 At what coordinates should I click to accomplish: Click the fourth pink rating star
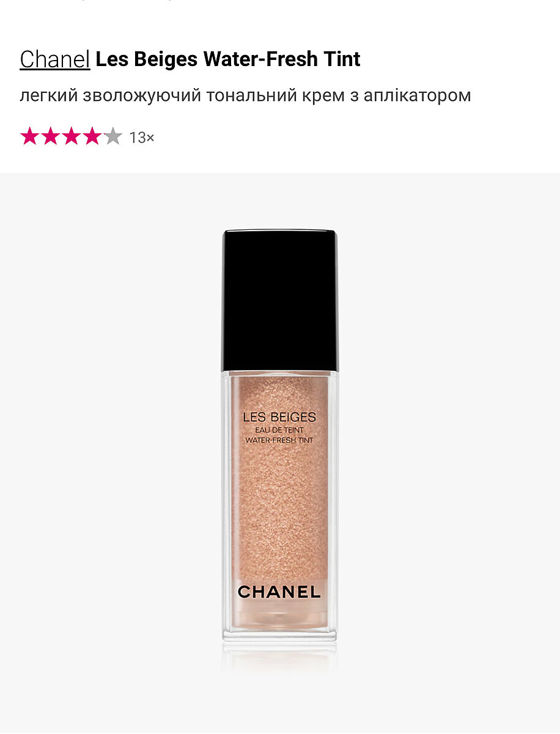(x=92, y=136)
